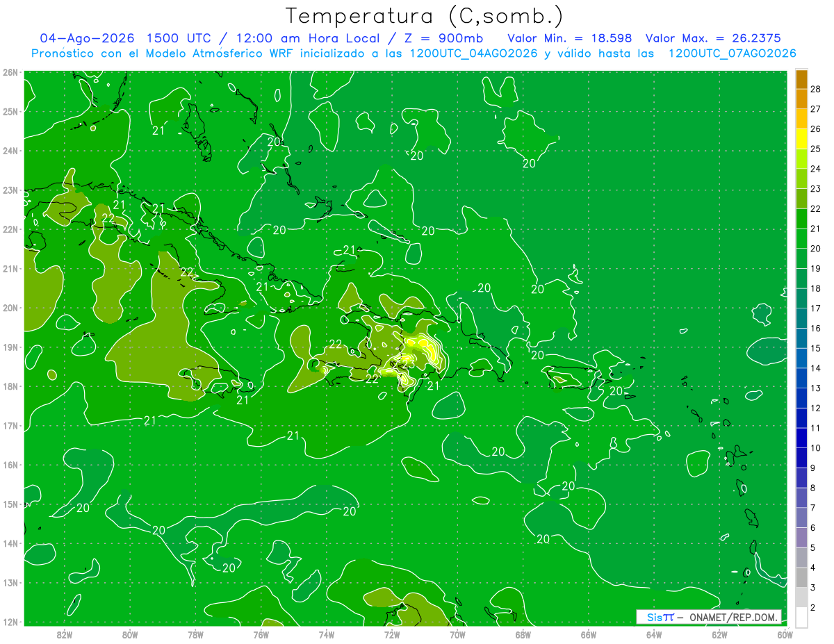Click the '12N' latitude axis label
The width and height of the screenshot is (834, 644).
(10, 622)
